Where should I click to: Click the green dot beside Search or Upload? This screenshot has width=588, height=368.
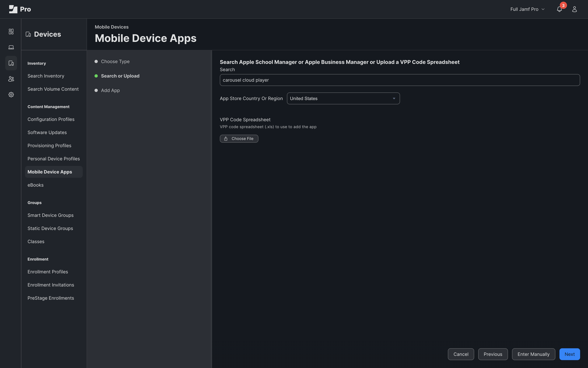(x=96, y=76)
